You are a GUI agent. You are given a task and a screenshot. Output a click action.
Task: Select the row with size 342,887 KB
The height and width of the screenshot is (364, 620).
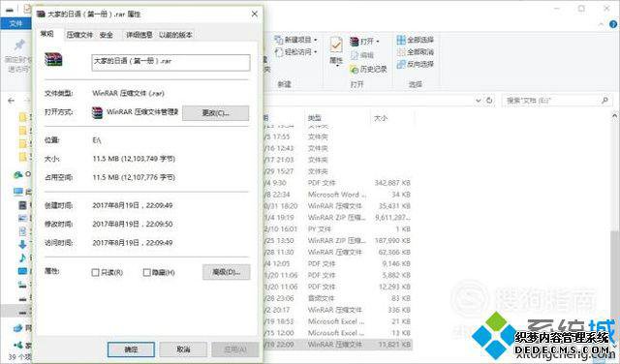338,183
